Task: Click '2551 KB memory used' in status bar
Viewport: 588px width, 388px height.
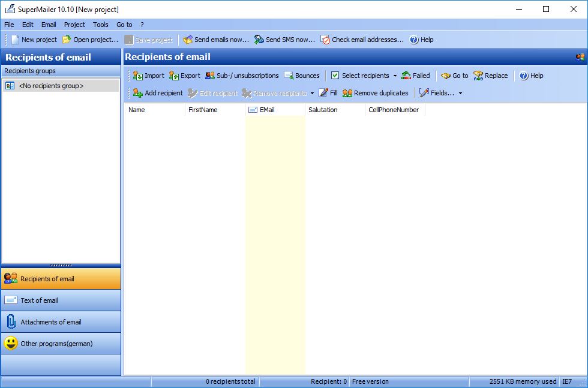Action: (523, 381)
